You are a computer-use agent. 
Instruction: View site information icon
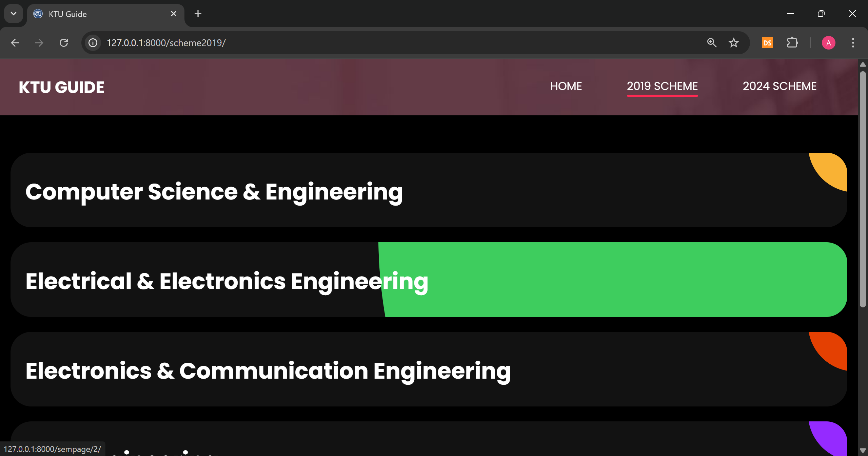pyautogui.click(x=93, y=43)
